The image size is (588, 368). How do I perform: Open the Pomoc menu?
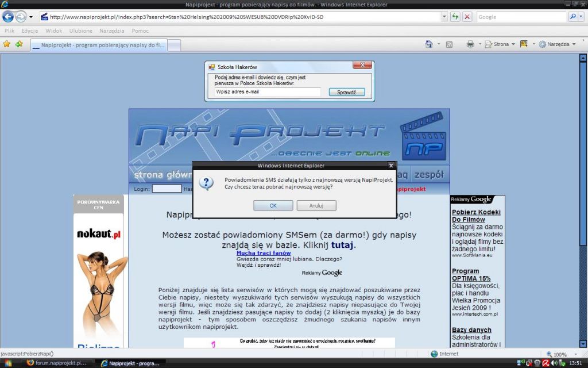pyautogui.click(x=140, y=31)
